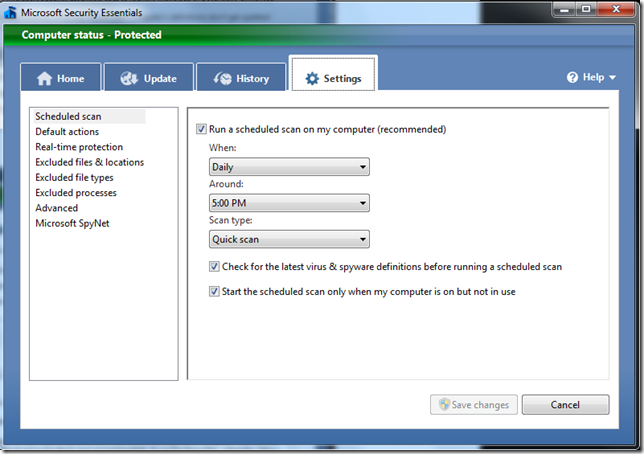Open the Scan type dropdown showing Quick scan
The image size is (644, 454).
pyautogui.click(x=289, y=239)
